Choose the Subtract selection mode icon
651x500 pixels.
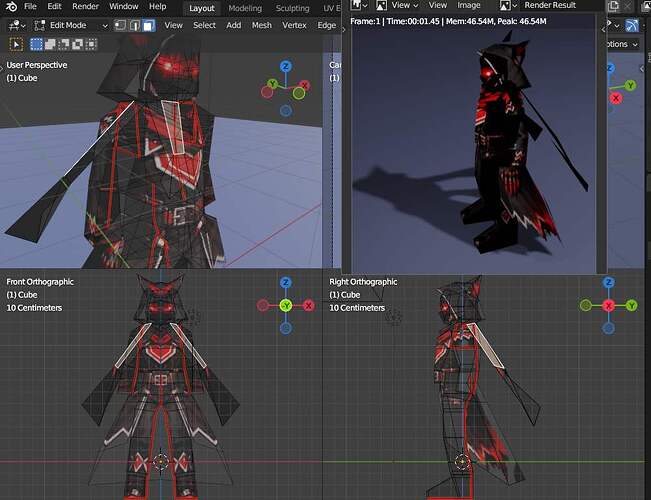tap(64, 44)
